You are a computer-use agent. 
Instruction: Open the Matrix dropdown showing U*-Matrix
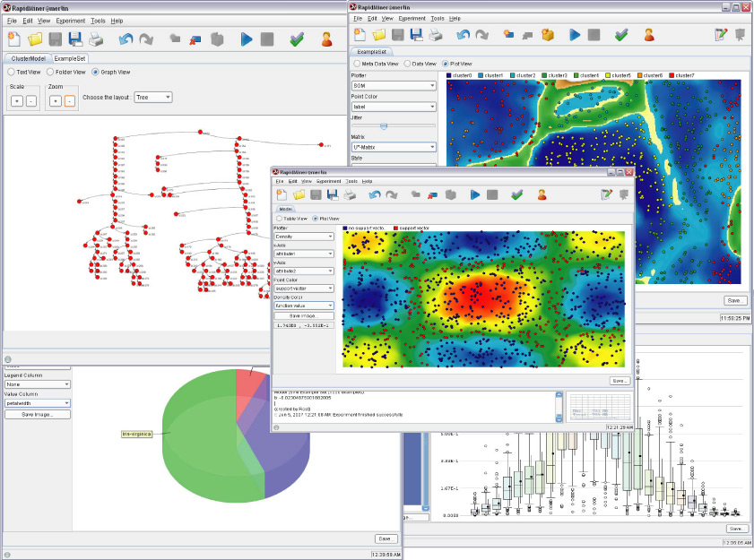click(394, 146)
